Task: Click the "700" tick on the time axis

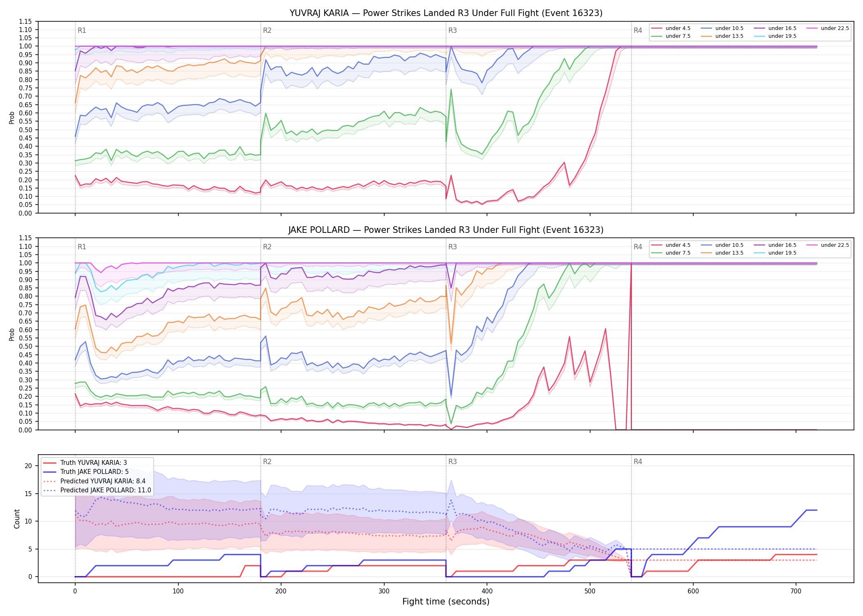Action: (796, 591)
